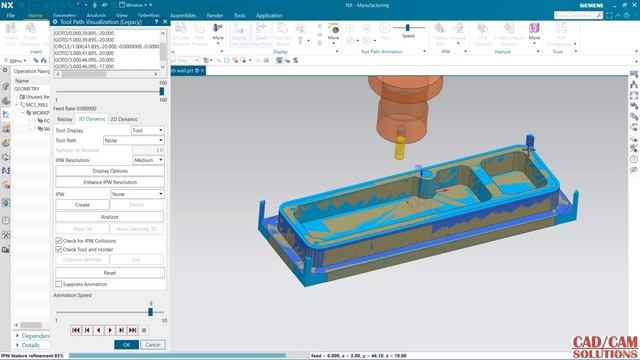Collapse the MCS_MILL tree node
Viewport: 640px width, 360px height.
click(x=17, y=105)
